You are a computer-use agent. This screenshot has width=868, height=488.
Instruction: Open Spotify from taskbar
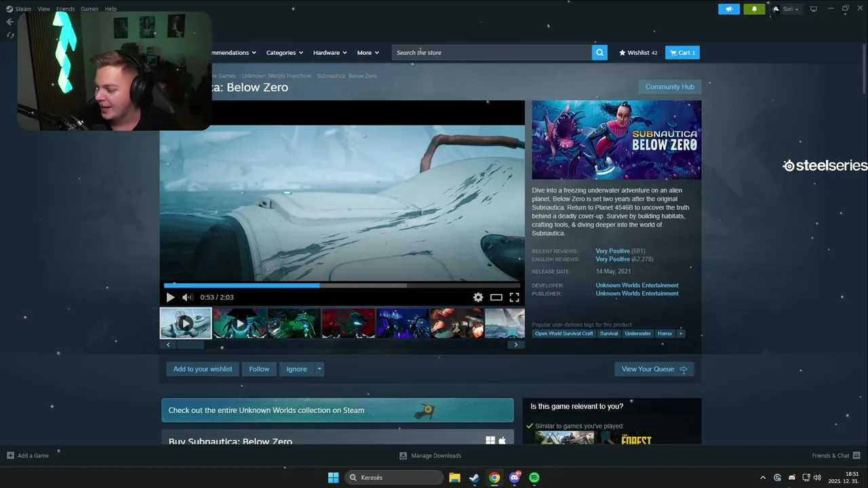pos(534,477)
